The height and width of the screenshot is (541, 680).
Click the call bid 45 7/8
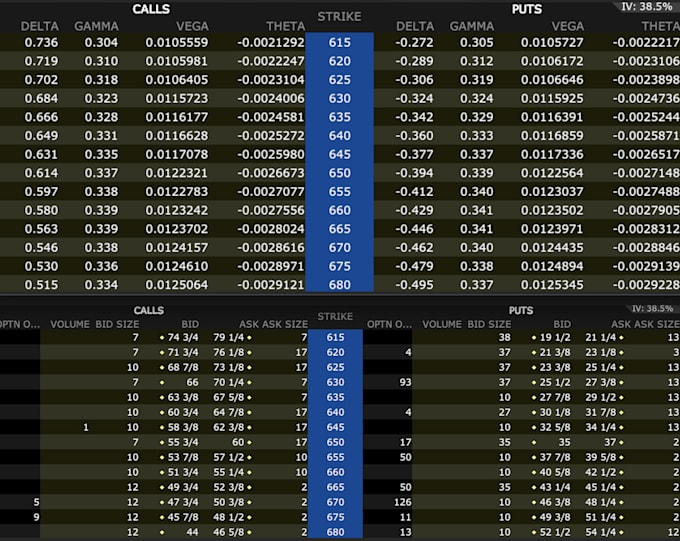point(183,517)
